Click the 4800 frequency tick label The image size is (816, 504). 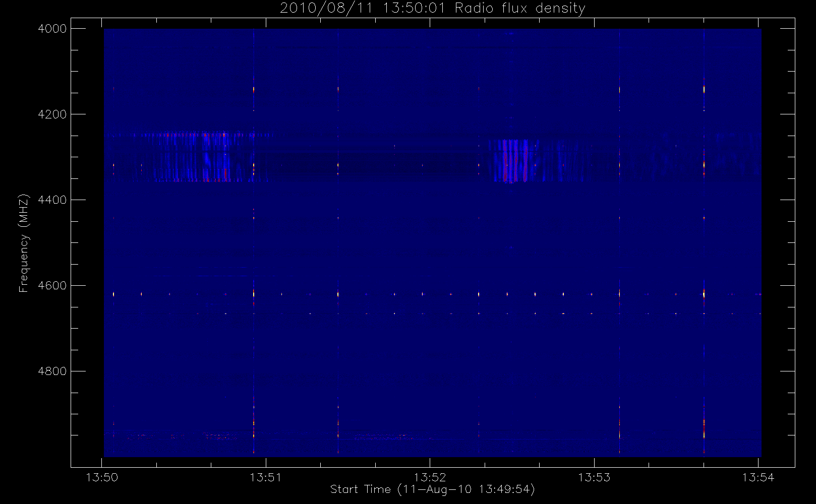coord(52,371)
